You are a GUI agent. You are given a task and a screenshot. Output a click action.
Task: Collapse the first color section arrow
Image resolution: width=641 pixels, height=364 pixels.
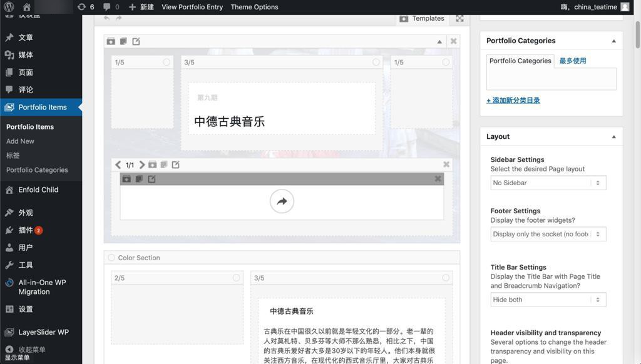click(x=439, y=41)
